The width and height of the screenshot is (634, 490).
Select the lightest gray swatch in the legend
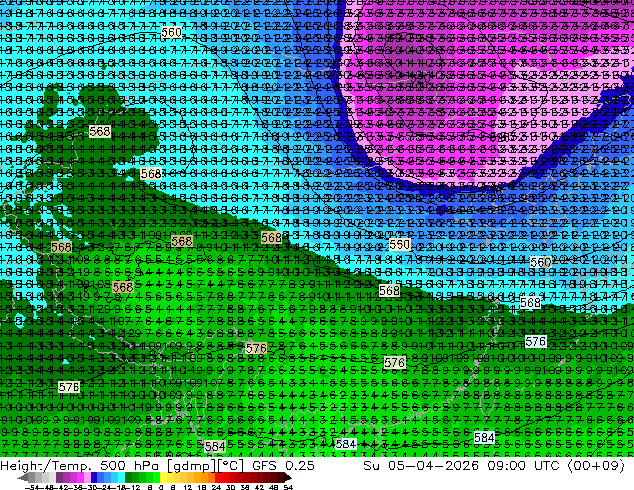52,477
